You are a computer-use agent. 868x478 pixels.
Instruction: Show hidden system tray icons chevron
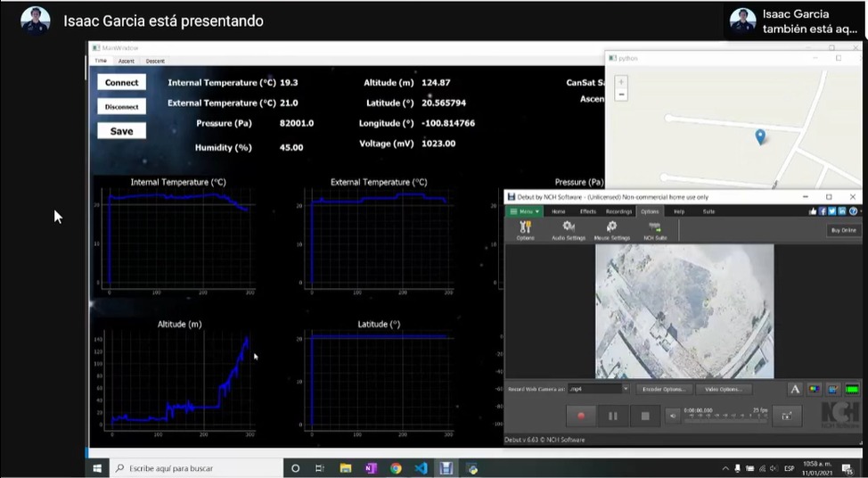(725, 468)
